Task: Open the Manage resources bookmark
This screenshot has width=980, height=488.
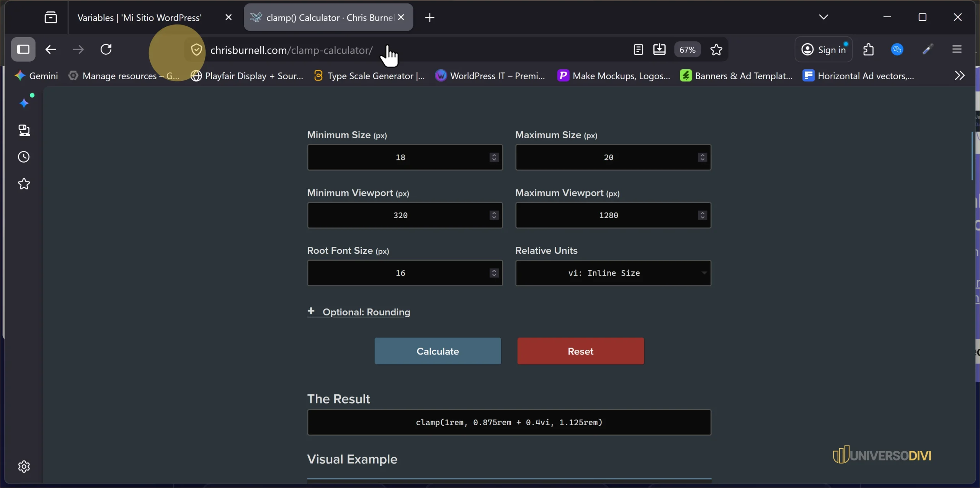Action: (124, 76)
